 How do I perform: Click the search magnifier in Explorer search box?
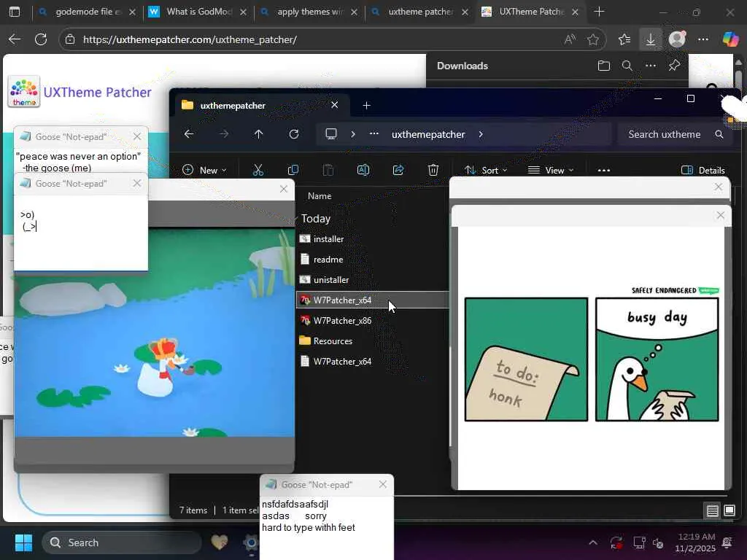point(719,134)
